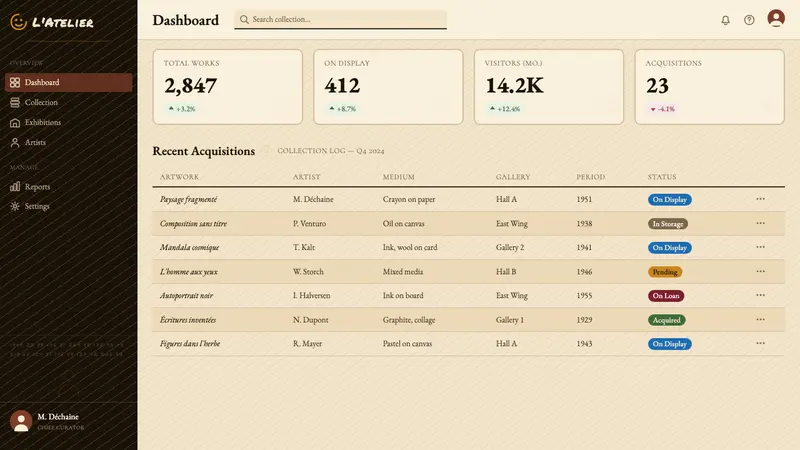Click the search magnifier icon
The height and width of the screenshot is (450, 800).
(244, 19)
